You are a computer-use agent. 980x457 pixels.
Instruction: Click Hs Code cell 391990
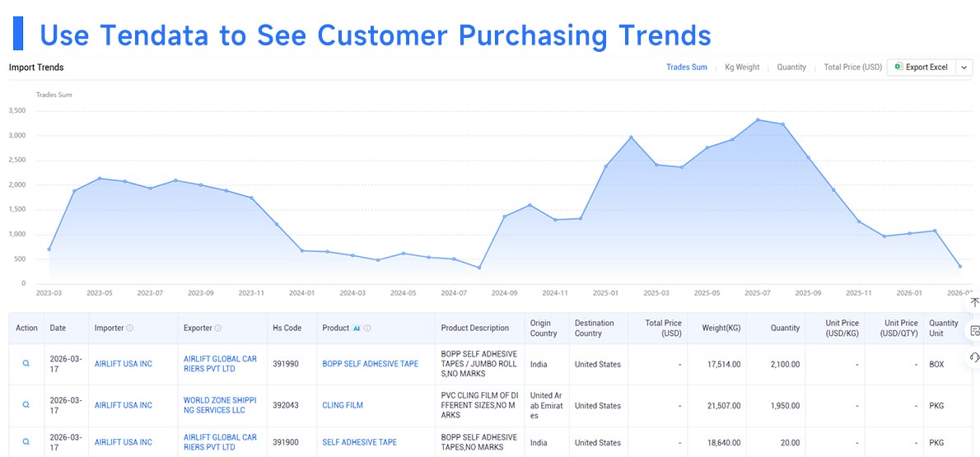pyautogui.click(x=286, y=364)
